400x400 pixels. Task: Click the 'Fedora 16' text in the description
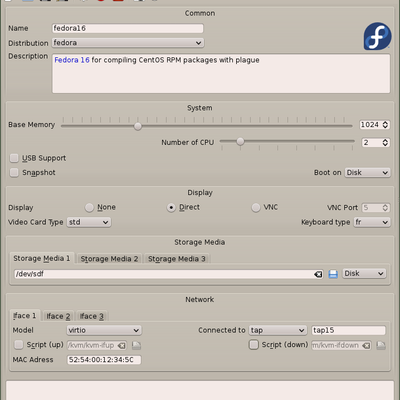click(72, 60)
